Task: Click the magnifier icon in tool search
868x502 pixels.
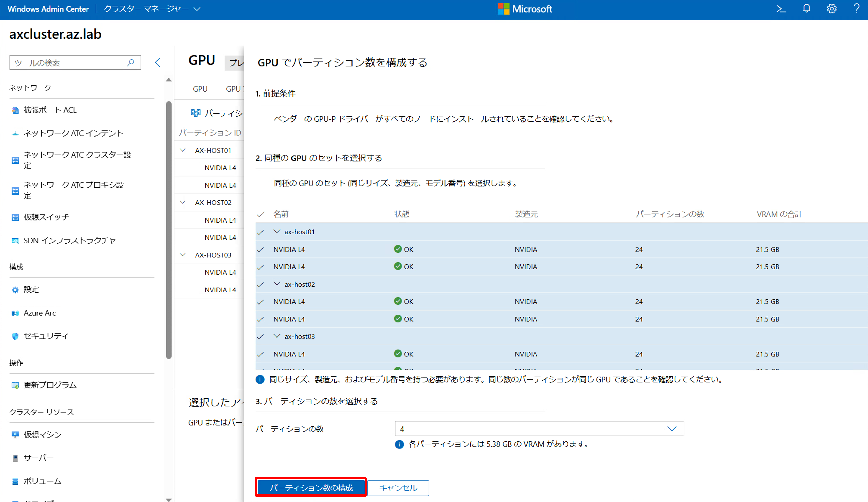Action: (x=131, y=63)
